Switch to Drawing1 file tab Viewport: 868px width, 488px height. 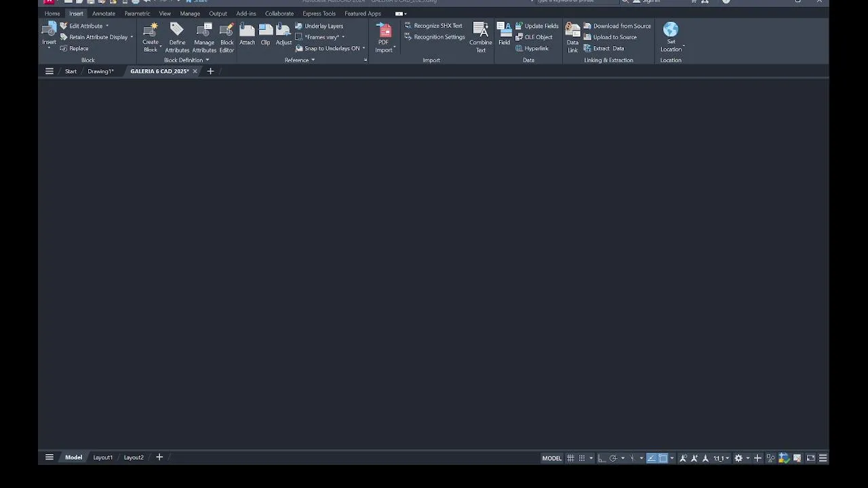(x=100, y=71)
